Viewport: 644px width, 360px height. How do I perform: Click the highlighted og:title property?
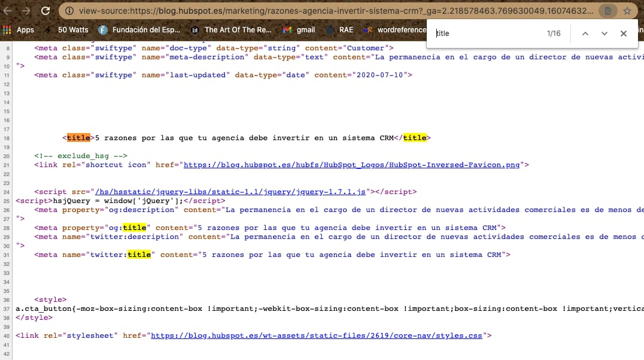[x=134, y=228]
